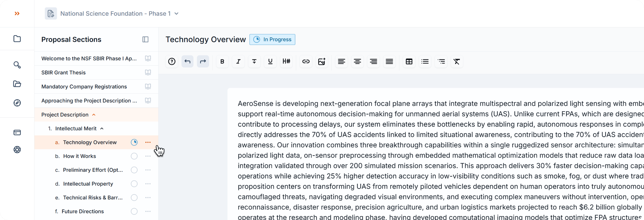Collapse the Project Description section
The height and width of the screenshot is (220, 644).
coord(94,115)
